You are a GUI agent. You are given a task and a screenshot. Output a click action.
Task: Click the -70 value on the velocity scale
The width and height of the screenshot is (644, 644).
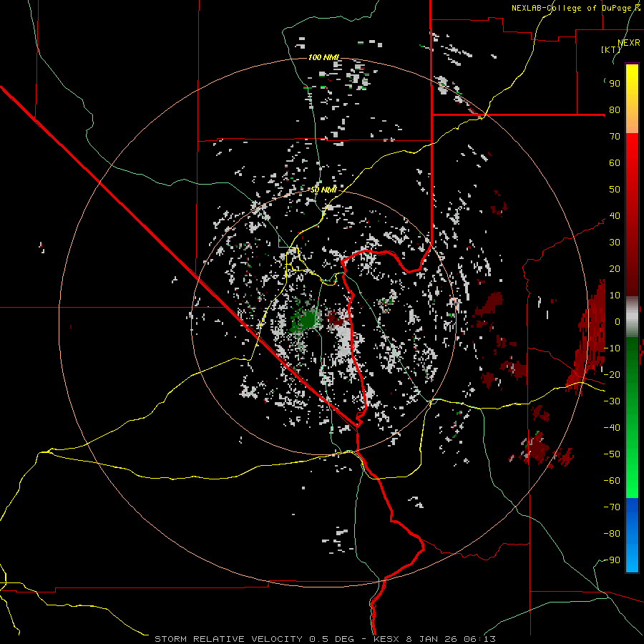pyautogui.click(x=612, y=507)
